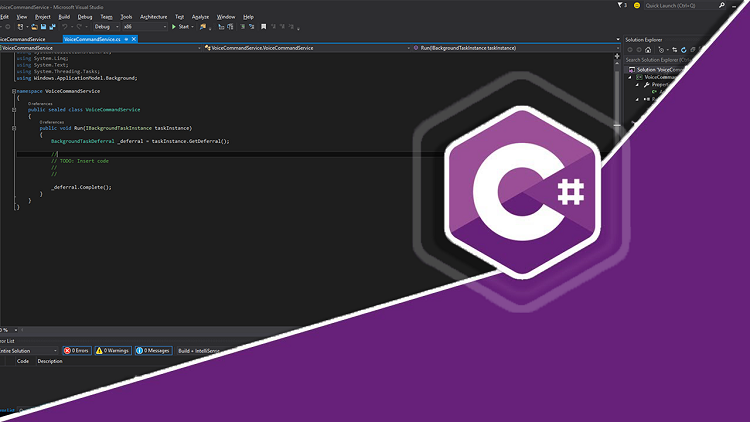Collapse the VoiceCommand project node

[630, 77]
